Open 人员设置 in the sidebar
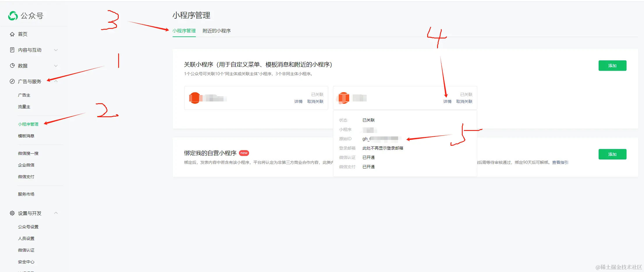This screenshot has width=644, height=272. [26, 238]
